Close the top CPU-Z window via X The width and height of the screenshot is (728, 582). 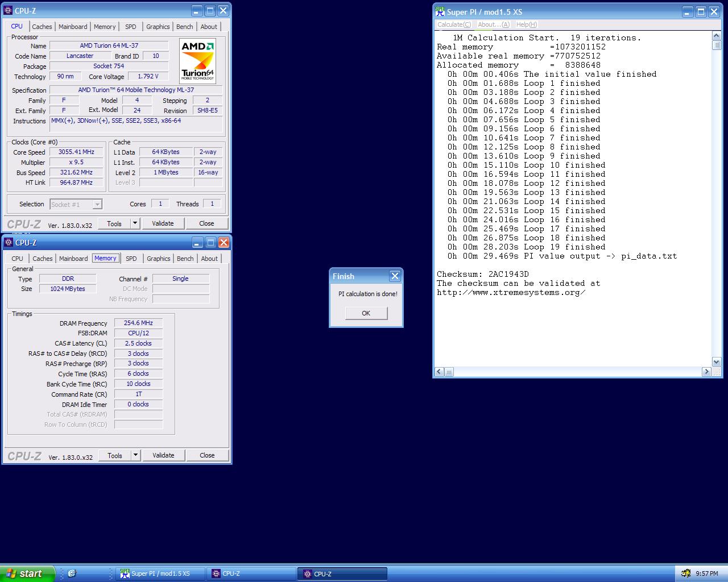pos(224,10)
